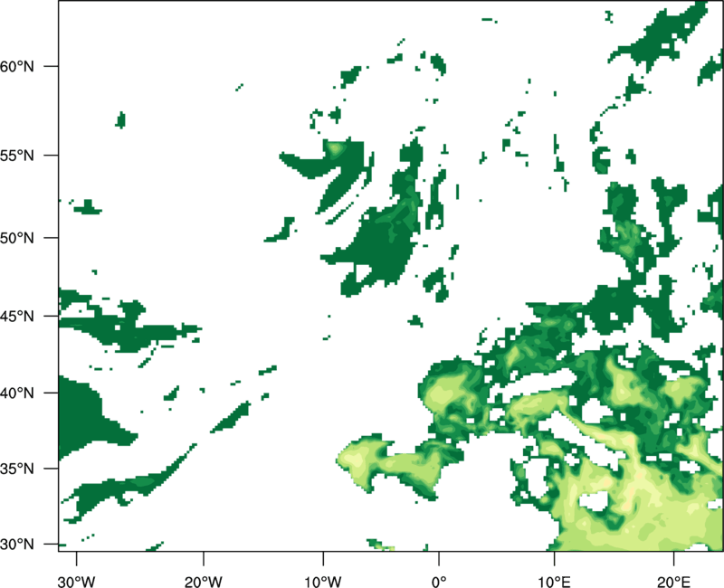
Task: Click the 30°W longitude label
Action: 77,582
